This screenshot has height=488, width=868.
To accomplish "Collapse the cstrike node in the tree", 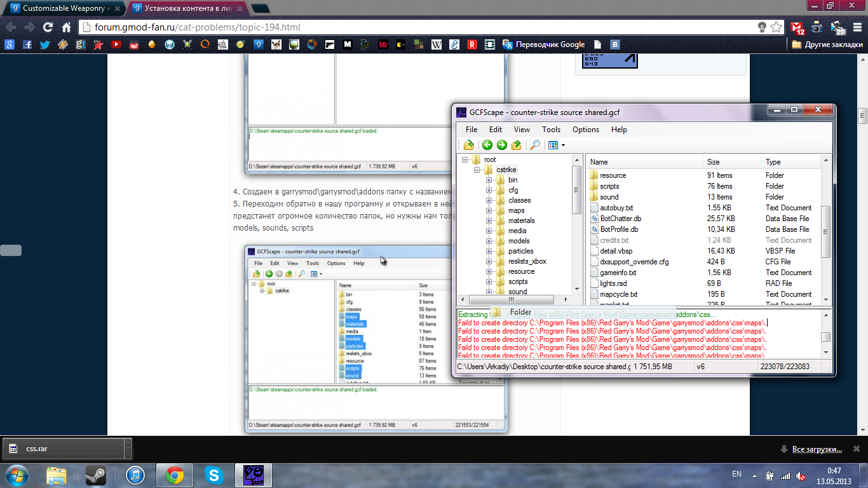I will 477,170.
